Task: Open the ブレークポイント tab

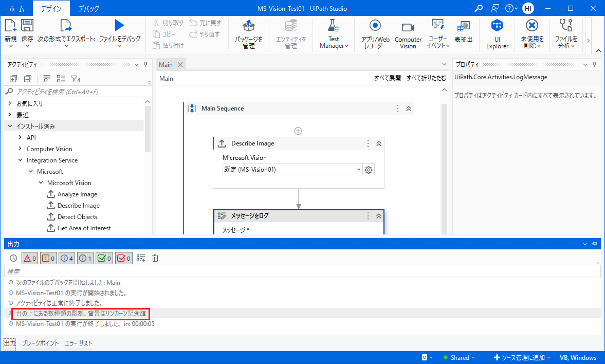Action: [x=40, y=343]
